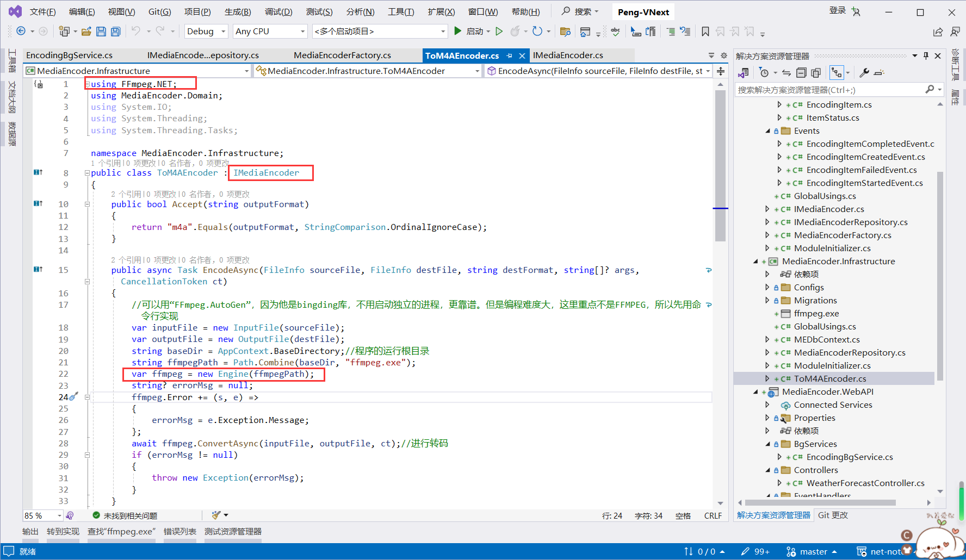Open the 扩展(X) menu

[441, 12]
